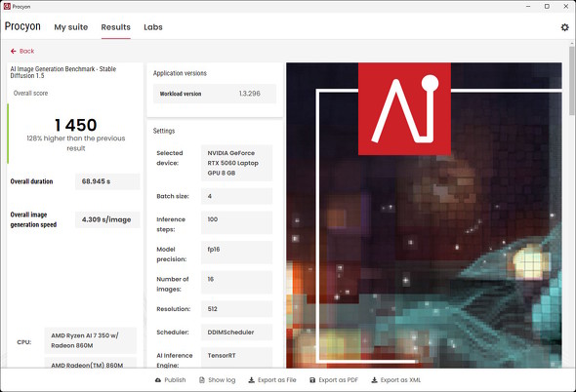The image size is (576, 392).
Task: Click the overall score 1 450
Action: point(76,125)
